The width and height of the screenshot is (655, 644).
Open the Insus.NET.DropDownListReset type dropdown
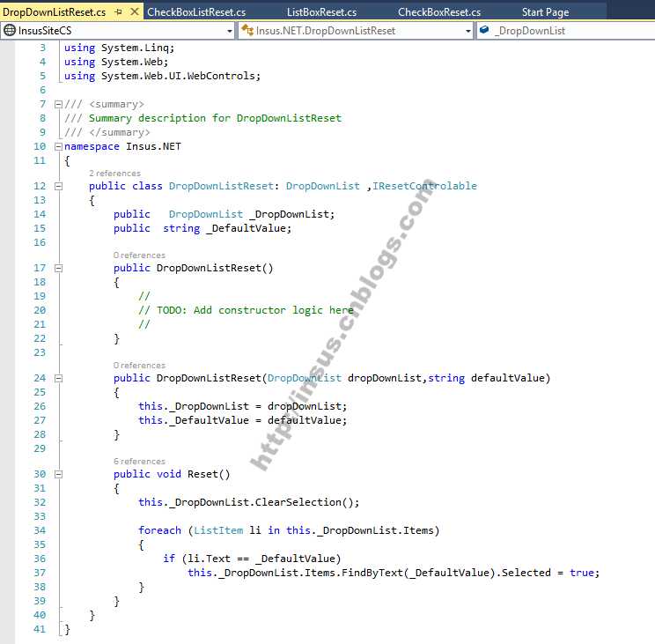pos(468,31)
